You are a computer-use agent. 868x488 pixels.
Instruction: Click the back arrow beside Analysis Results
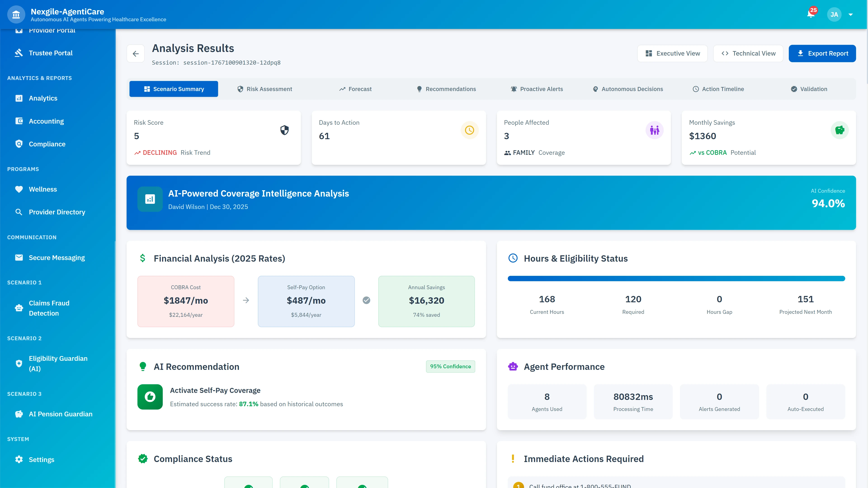pos(135,53)
